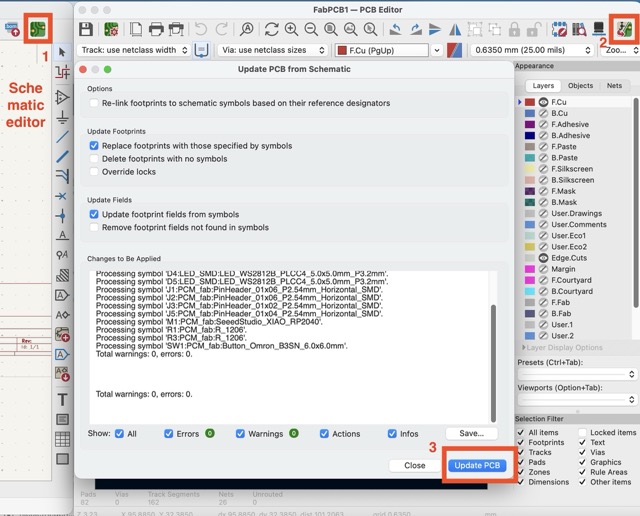Toggle the Infos filter checkbox

pyautogui.click(x=392, y=434)
